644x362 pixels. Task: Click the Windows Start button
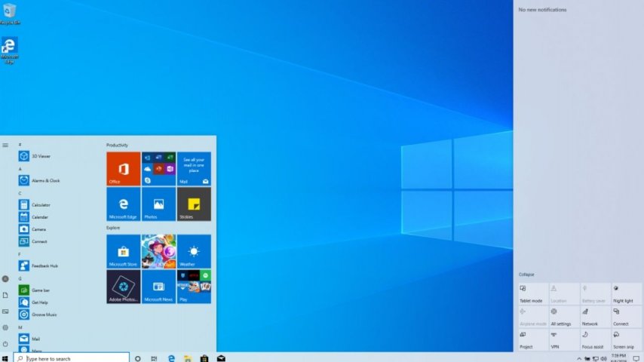[5, 358]
